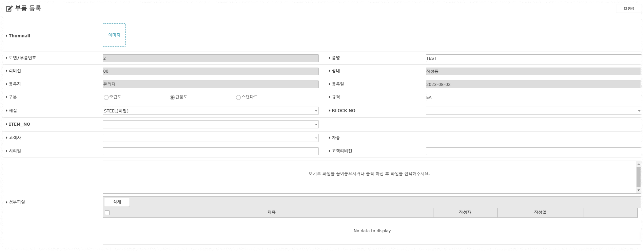Click the 고객리비전 input field
This screenshot has height=251, width=644.
(x=533, y=151)
